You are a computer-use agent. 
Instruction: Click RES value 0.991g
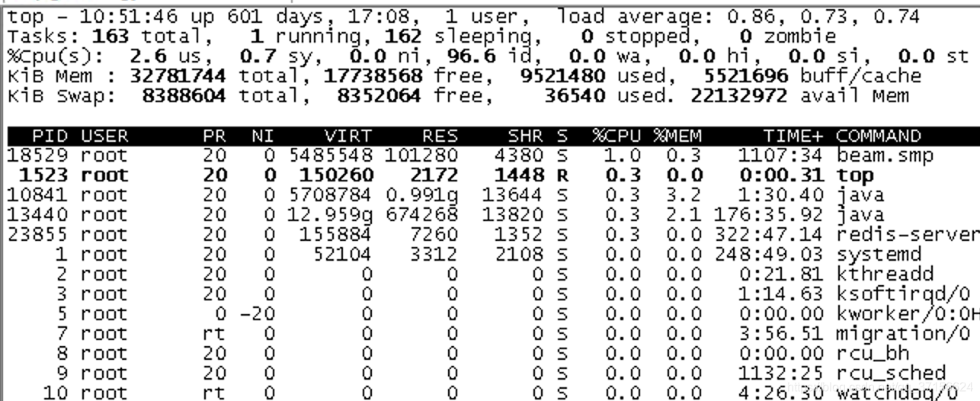[x=421, y=195]
